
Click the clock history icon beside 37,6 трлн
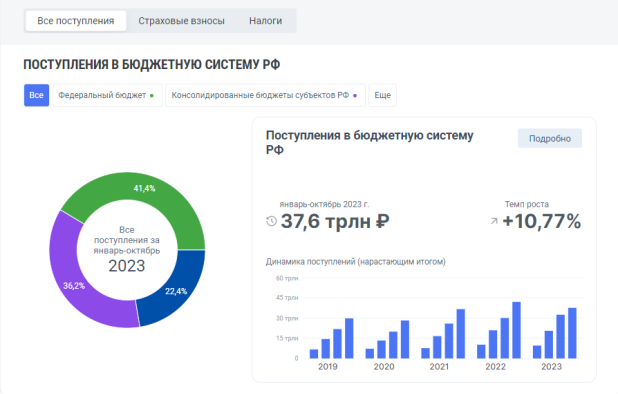pyautogui.click(x=271, y=221)
